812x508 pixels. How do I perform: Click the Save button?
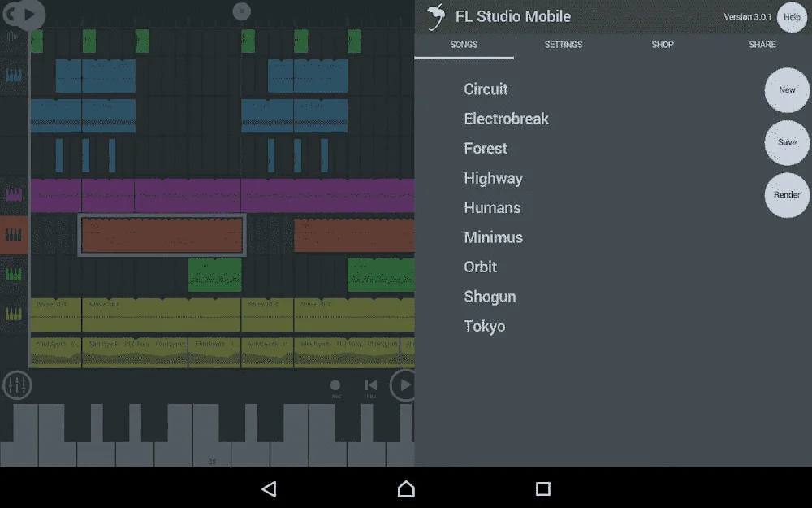(x=787, y=142)
